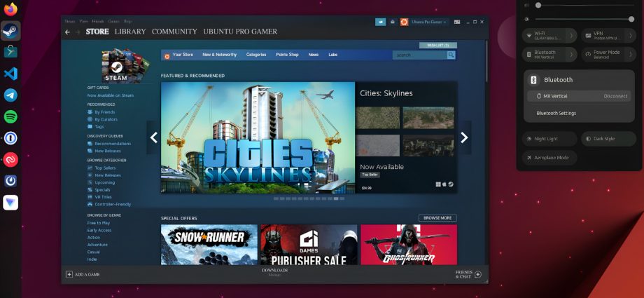The width and height of the screenshot is (644, 298).
Task: Open the View menu
Action: pyautogui.click(x=83, y=22)
